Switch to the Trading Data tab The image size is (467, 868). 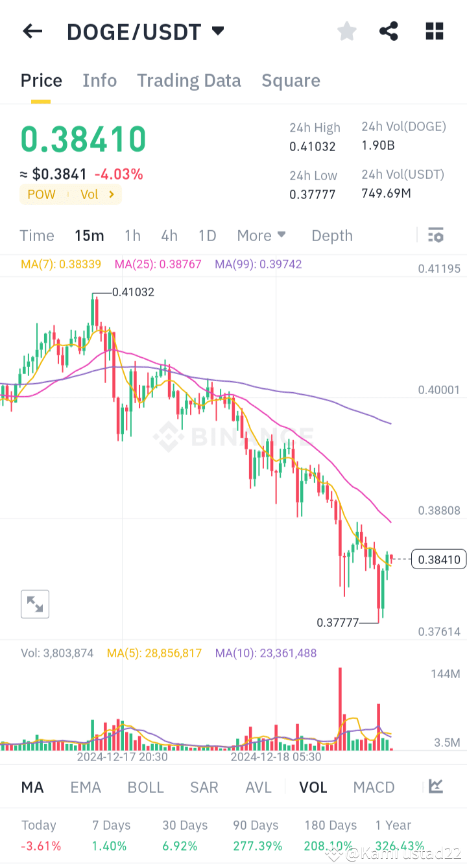189,80
